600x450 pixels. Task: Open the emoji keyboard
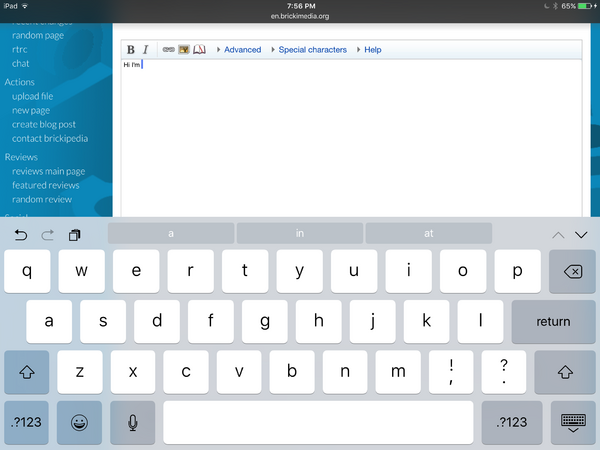79,422
